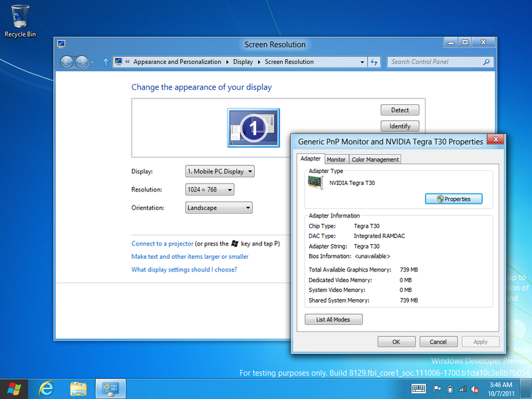Open the 'Connect to a projector' link
This screenshot has height=399, width=532.
[162, 244]
